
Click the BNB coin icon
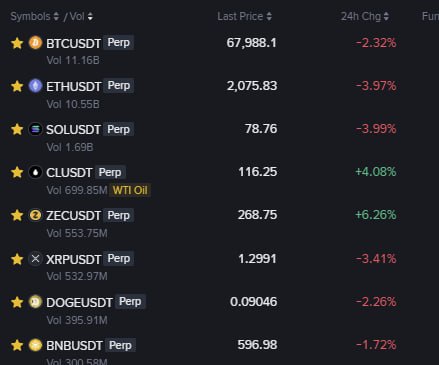tap(35, 345)
